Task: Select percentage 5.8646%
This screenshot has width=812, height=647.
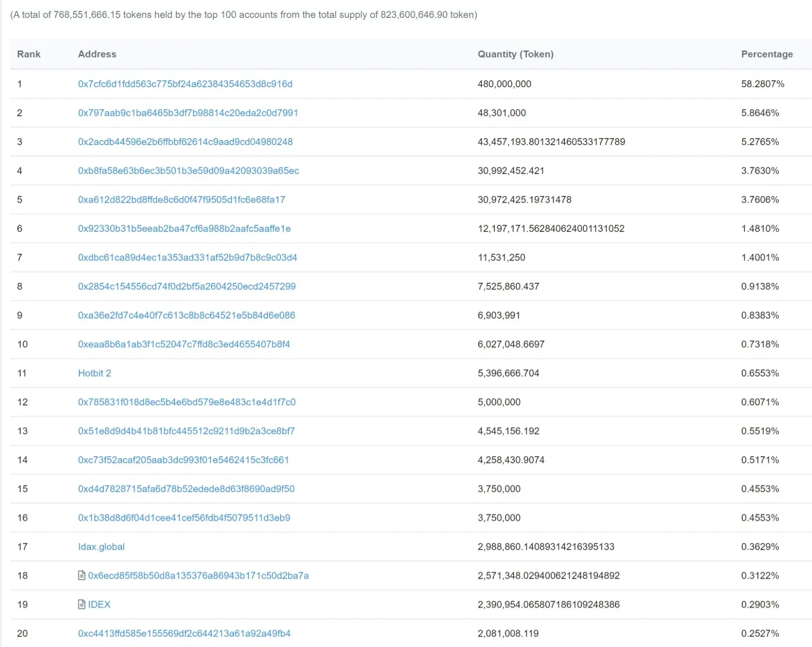Action: click(760, 113)
